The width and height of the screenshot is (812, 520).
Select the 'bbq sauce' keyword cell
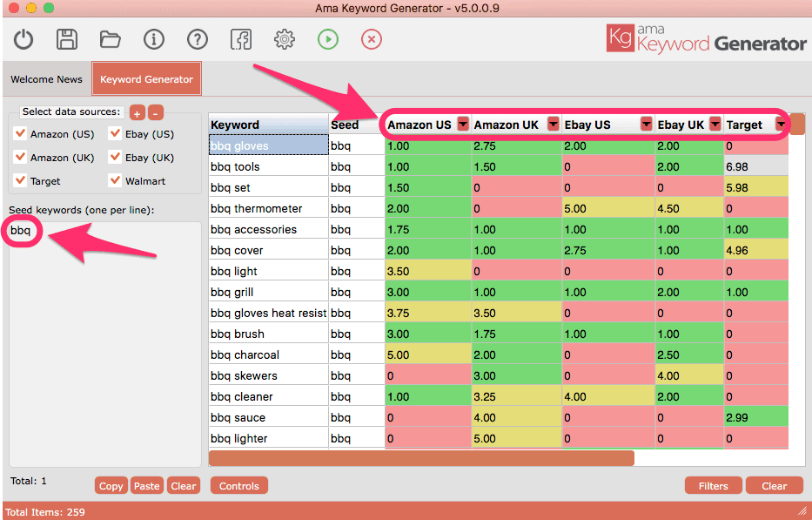coord(269,417)
